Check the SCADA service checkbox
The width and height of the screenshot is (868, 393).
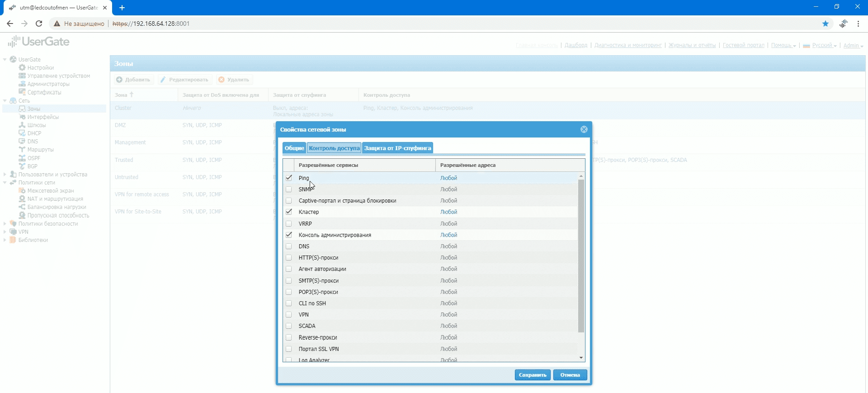[289, 326]
